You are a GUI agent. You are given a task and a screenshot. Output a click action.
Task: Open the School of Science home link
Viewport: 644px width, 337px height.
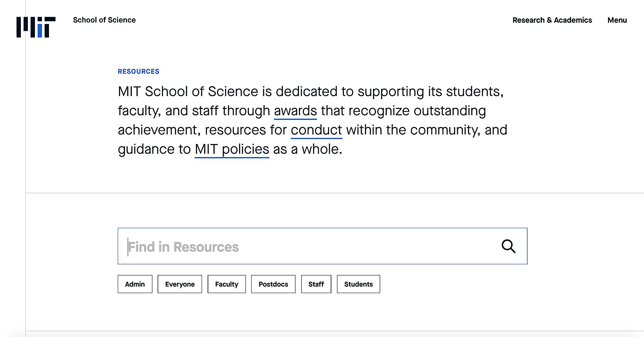pos(104,20)
